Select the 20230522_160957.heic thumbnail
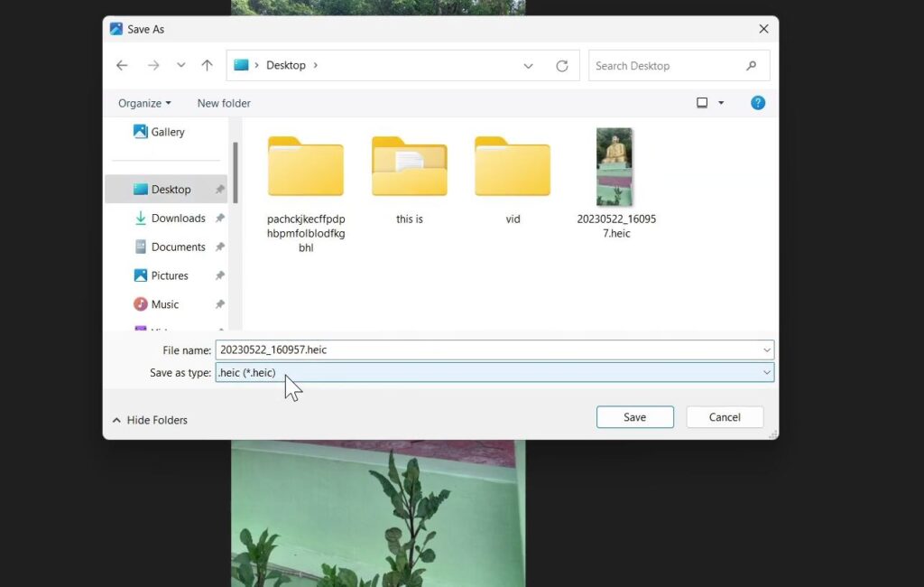Viewport: 924px width, 587px height. (x=614, y=167)
